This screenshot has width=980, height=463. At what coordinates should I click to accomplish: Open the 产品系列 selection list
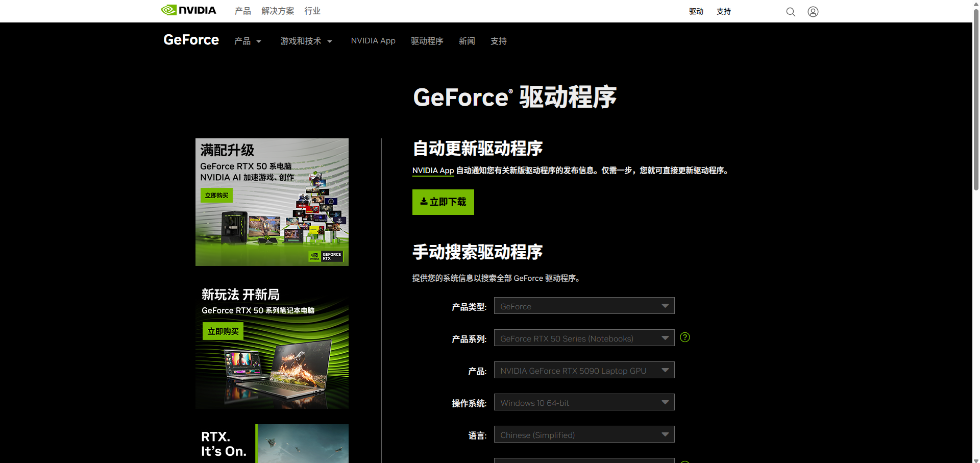click(583, 337)
